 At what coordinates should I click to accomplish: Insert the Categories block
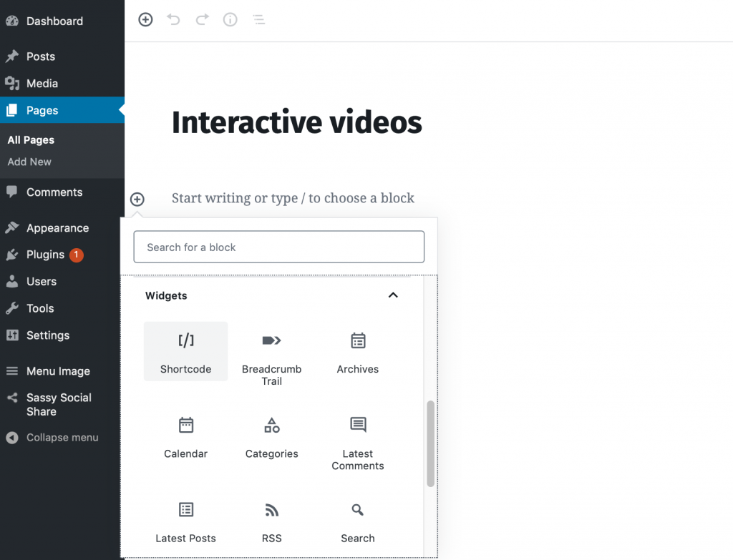pos(271,436)
